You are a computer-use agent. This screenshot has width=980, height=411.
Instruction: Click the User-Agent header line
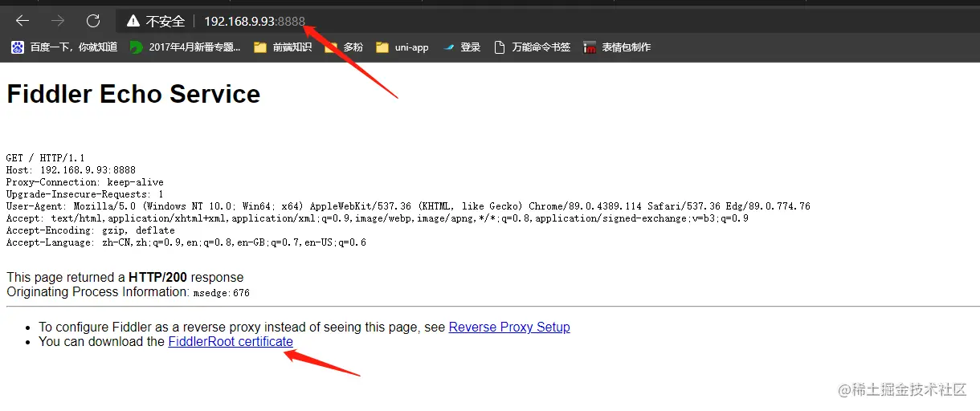click(x=408, y=206)
